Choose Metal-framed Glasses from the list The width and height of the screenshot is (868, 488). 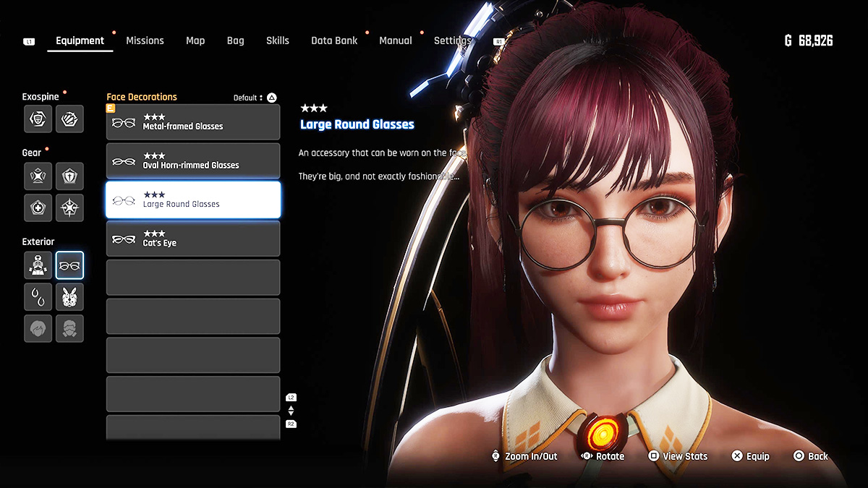pos(193,122)
